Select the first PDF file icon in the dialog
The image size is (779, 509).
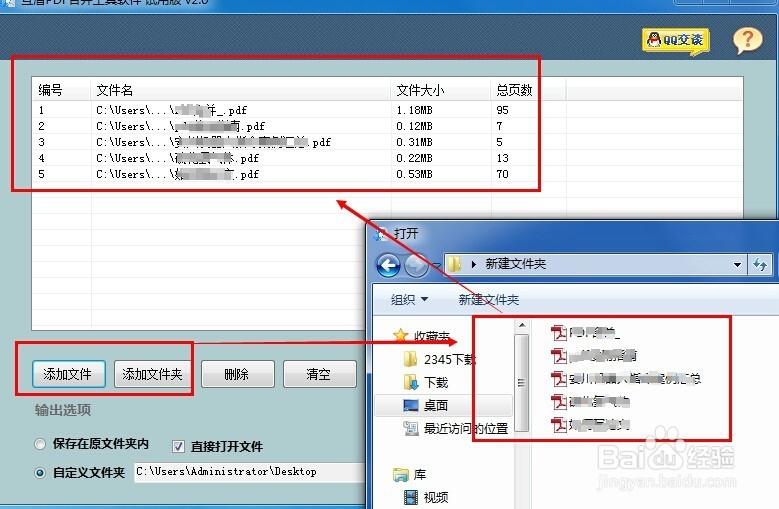(x=559, y=332)
